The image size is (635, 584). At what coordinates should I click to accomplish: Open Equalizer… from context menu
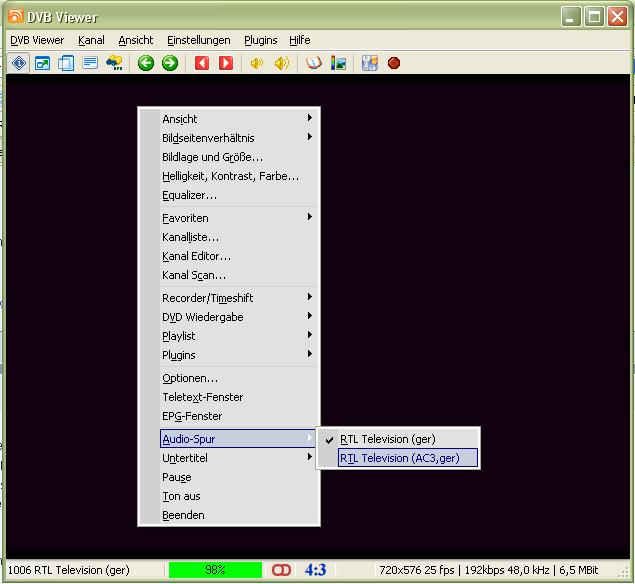click(238, 195)
